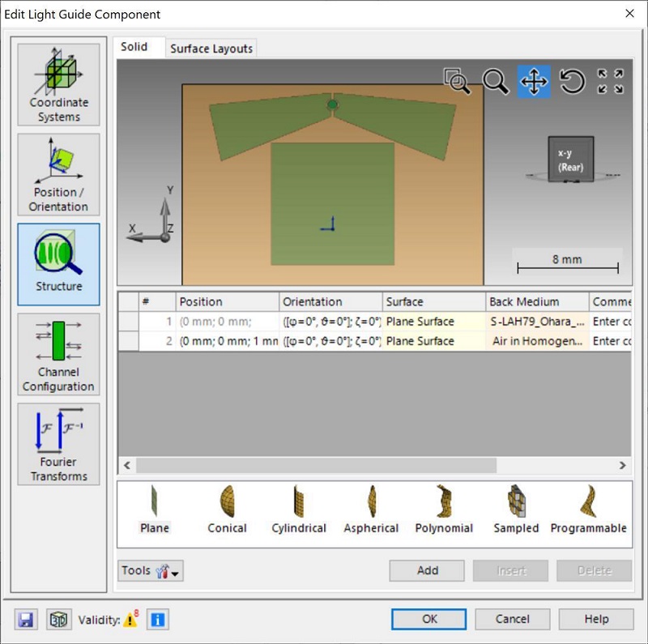Image resolution: width=648 pixels, height=644 pixels.
Task: Click the S-LAH79_Ohara back medium cell
Action: coord(538,322)
